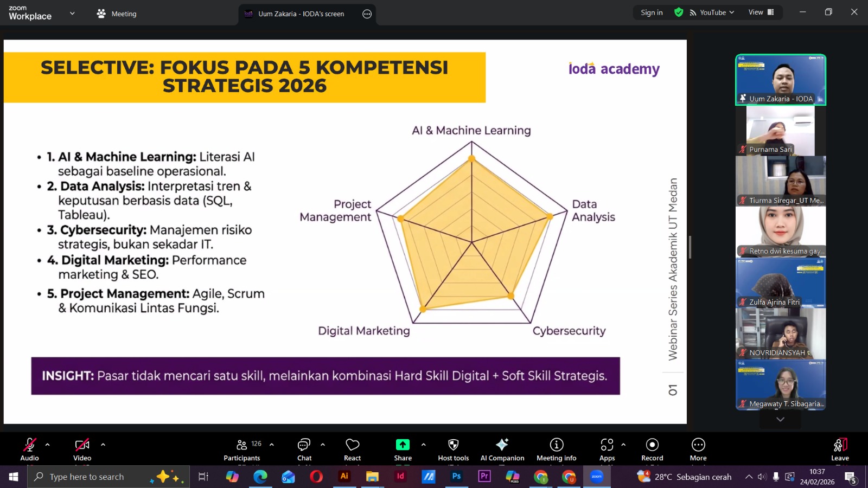Turn on the Video camera
The image size is (868, 488).
point(82,449)
